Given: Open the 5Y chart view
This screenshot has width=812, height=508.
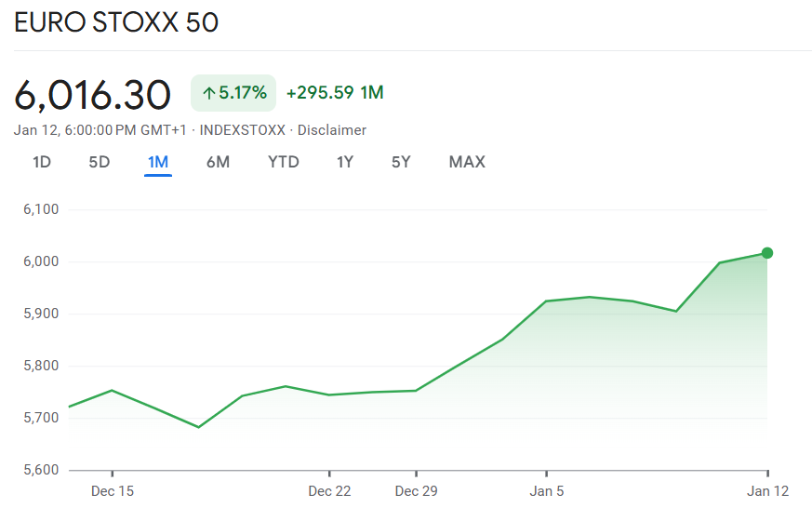Looking at the screenshot, I should click(x=401, y=162).
